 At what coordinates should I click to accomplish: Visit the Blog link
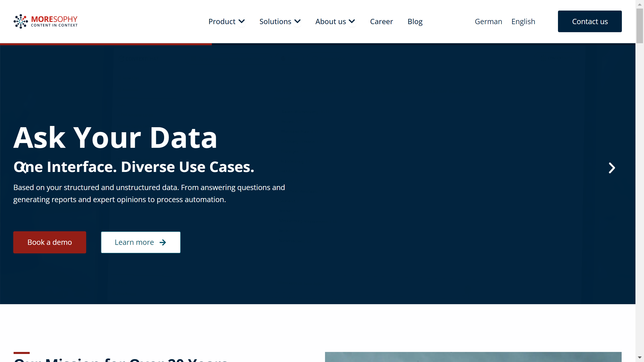pyautogui.click(x=415, y=21)
